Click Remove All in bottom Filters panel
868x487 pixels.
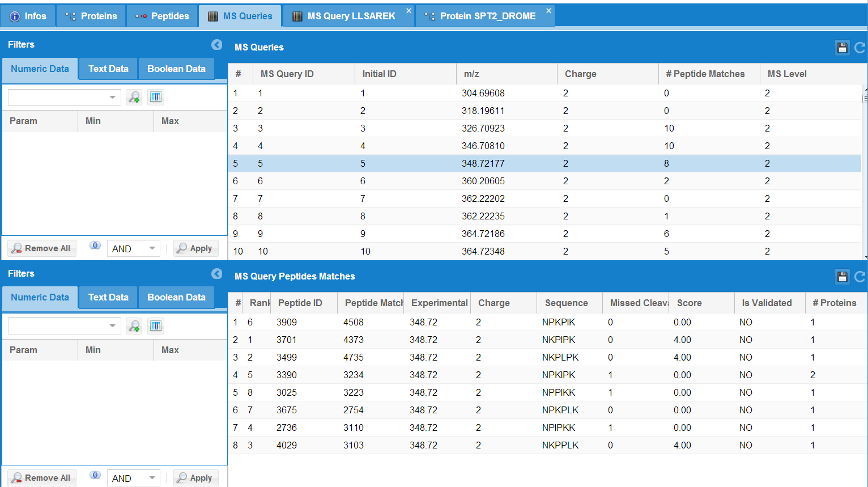point(42,478)
